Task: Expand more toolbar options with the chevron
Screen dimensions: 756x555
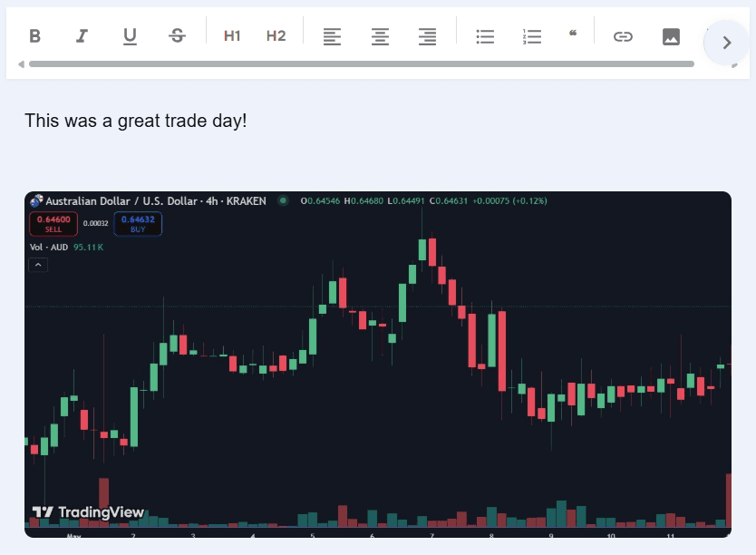Action: click(x=725, y=42)
